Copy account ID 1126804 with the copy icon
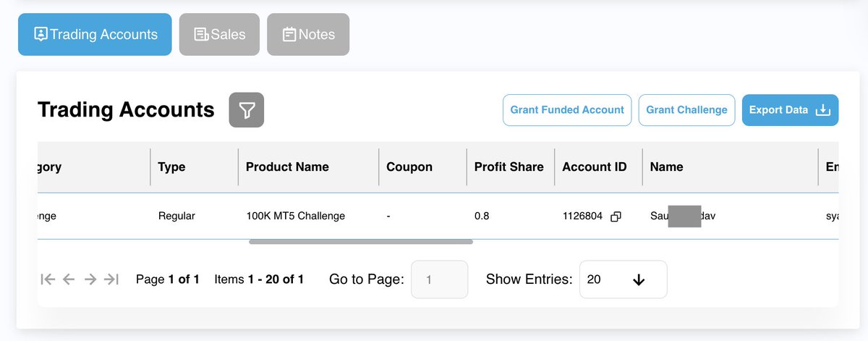 click(616, 216)
